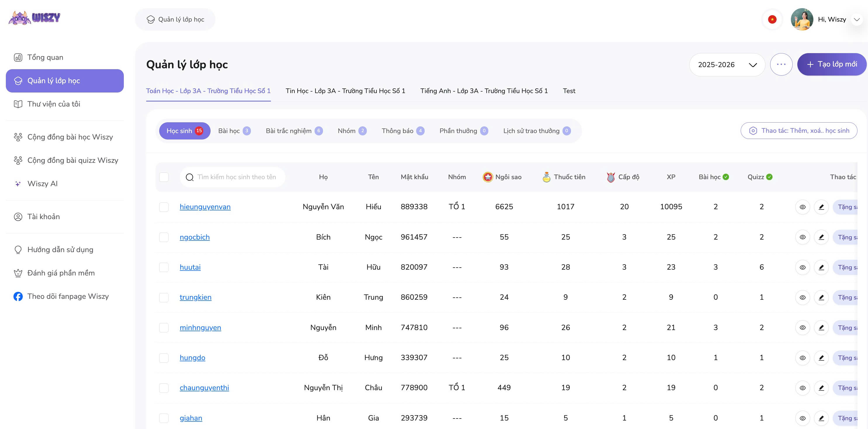Screen dimensions: 868x429
Task: Tick the checkbox for huutai
Action: point(164,267)
